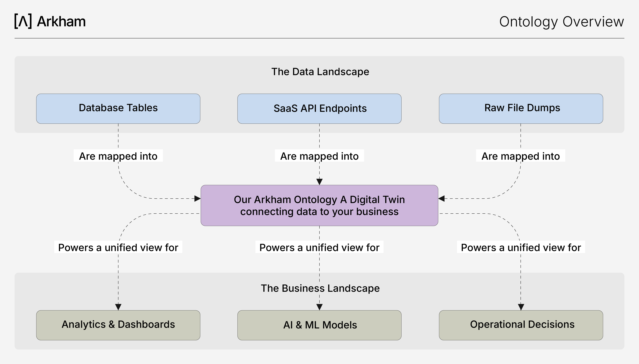Select the SaaS API Endpoints box
Screen dimensions: 639x364
coord(319,108)
